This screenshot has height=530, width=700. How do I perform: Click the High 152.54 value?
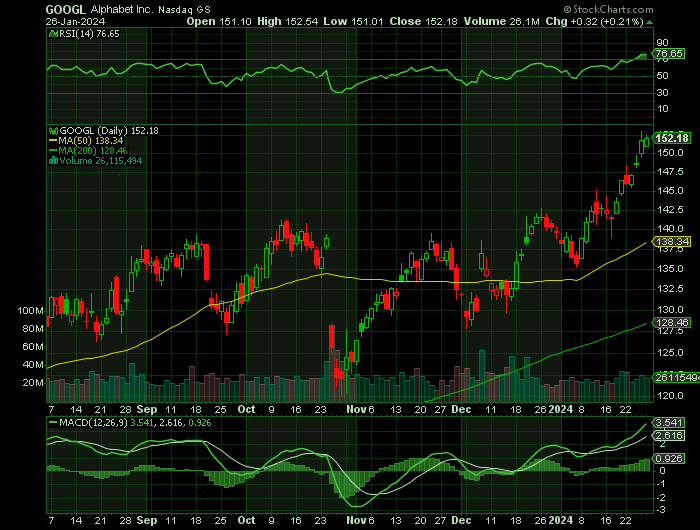pos(288,21)
